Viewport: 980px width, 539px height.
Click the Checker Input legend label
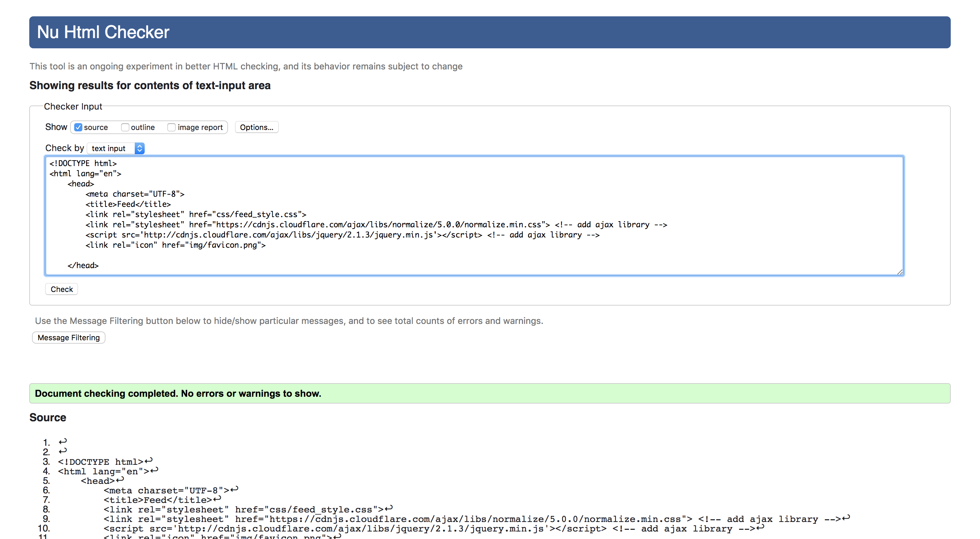coord(73,107)
